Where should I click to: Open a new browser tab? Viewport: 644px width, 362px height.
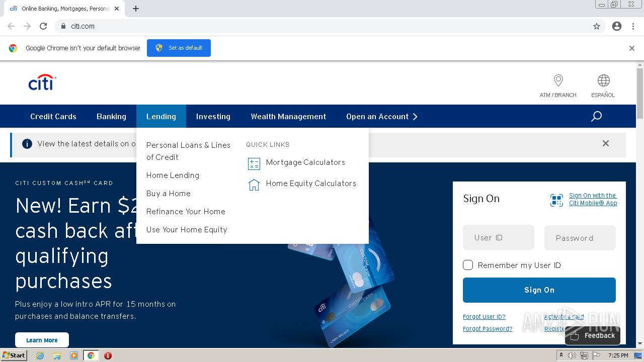(x=136, y=9)
